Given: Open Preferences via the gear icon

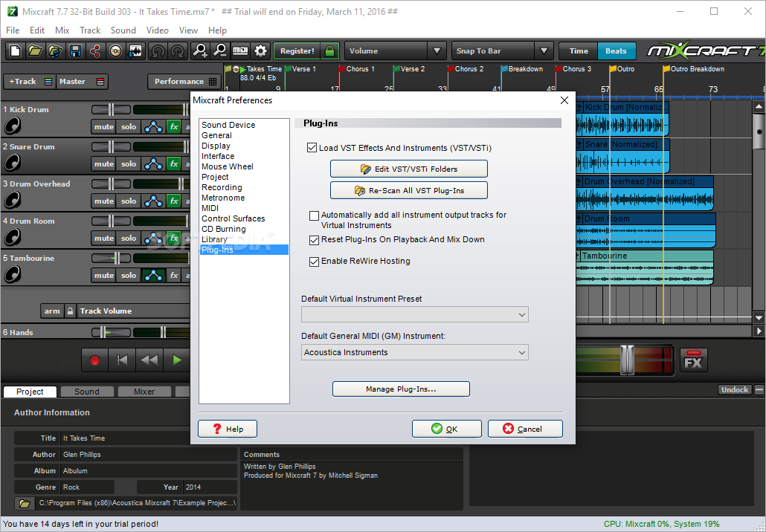Looking at the screenshot, I should (261, 51).
